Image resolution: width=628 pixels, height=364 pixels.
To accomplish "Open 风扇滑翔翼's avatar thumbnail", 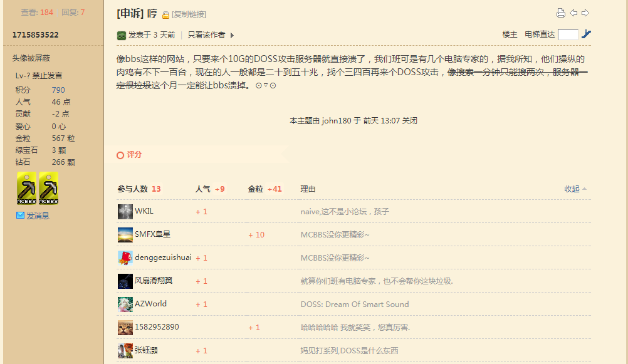I will 125,281.
